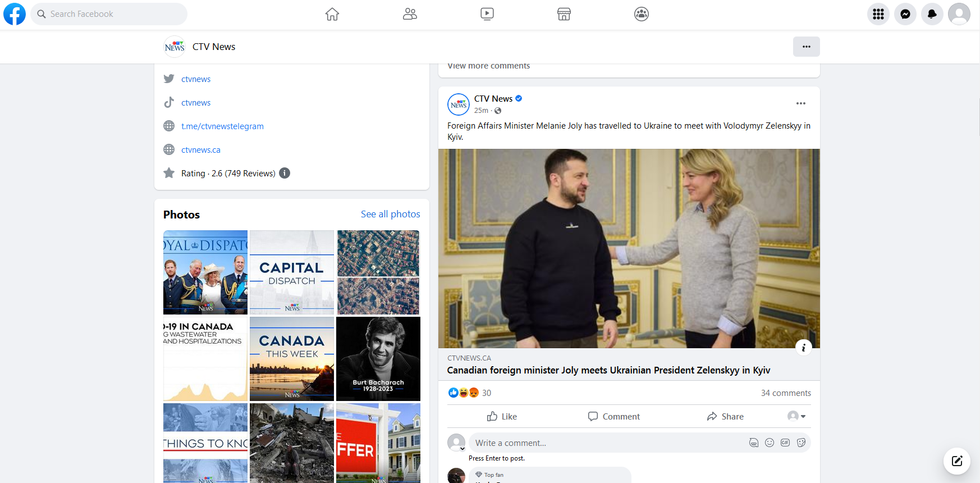Viewport: 980px width, 483px height.
Task: Click the Twitter bird icon
Action: point(169,79)
